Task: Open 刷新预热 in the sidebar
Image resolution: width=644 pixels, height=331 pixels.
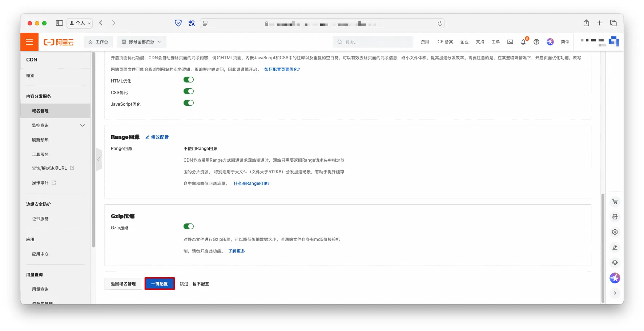Action: pyautogui.click(x=40, y=140)
